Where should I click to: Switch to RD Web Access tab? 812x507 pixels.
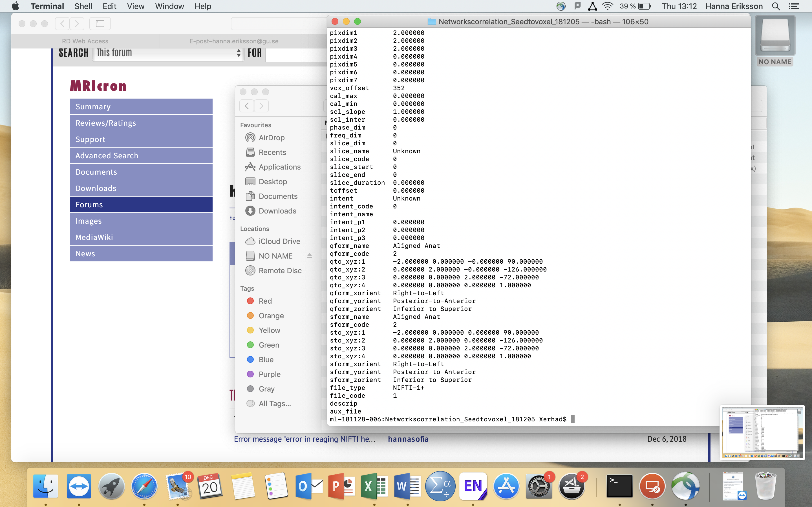pyautogui.click(x=85, y=41)
